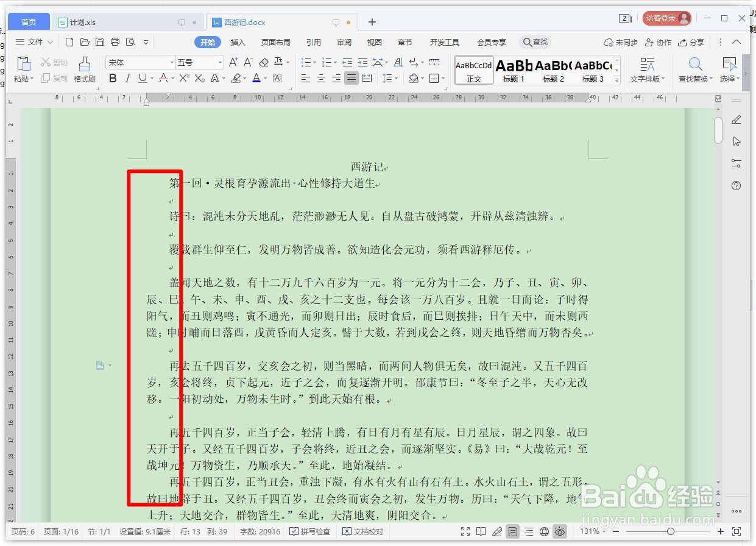Open the 页面布局 ribbon tab

click(x=276, y=42)
